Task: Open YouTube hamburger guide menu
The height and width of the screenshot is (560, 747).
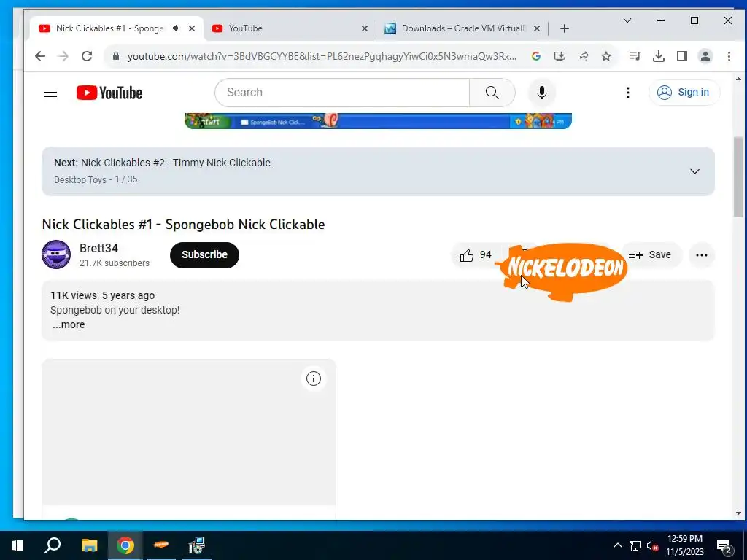Action: coord(50,93)
